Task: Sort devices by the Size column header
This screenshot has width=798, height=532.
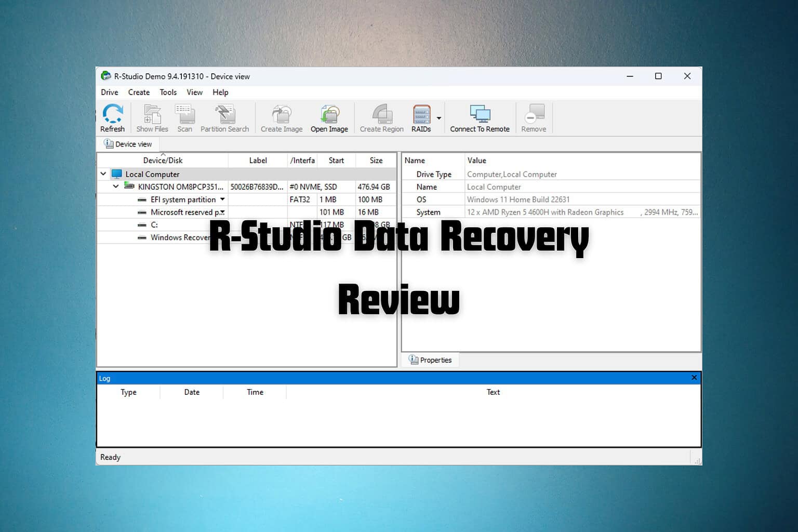Action: click(x=376, y=160)
